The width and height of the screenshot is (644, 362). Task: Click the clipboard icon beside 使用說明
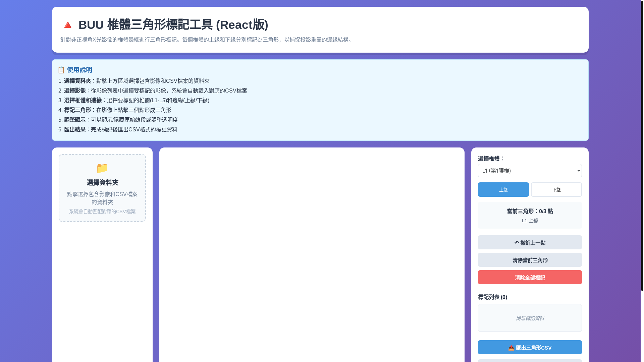tap(61, 70)
